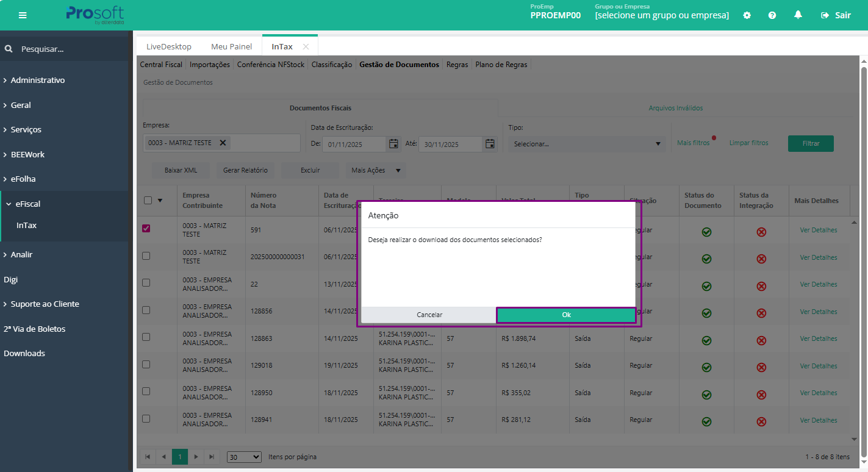Switch to the Meu Painel tab
868x472 pixels.
point(231,46)
